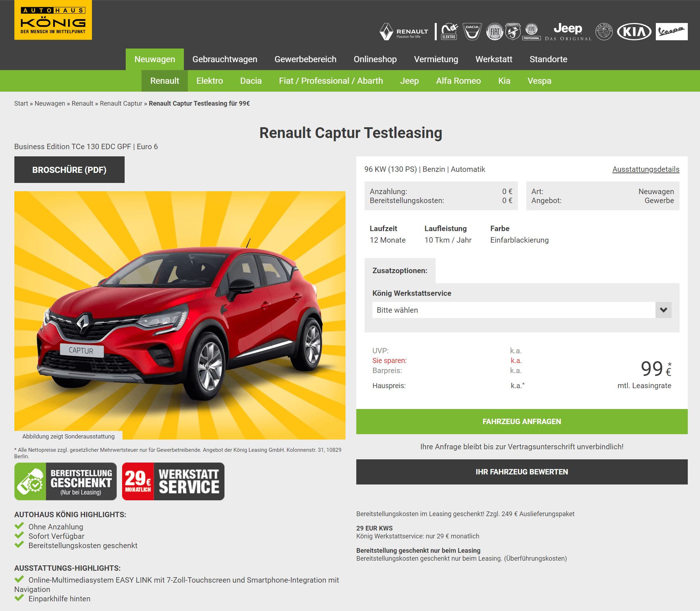Click the 'Renault Captur Testleasing' heading
The image size is (700, 611).
[x=351, y=133]
